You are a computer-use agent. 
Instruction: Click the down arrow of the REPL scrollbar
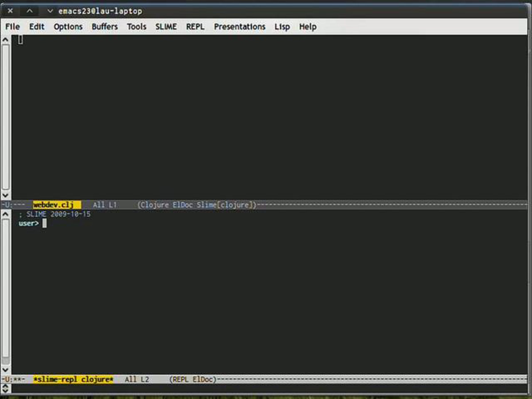point(6,370)
